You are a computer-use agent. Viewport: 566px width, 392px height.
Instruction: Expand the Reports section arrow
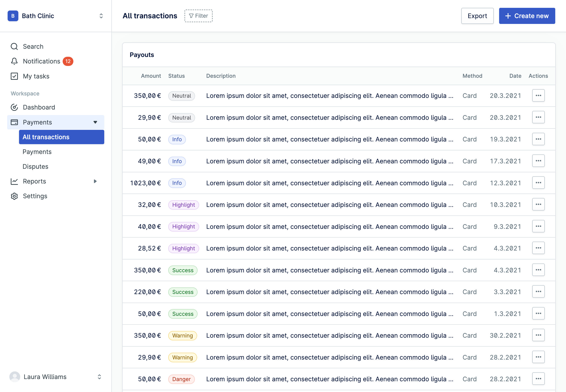95,181
